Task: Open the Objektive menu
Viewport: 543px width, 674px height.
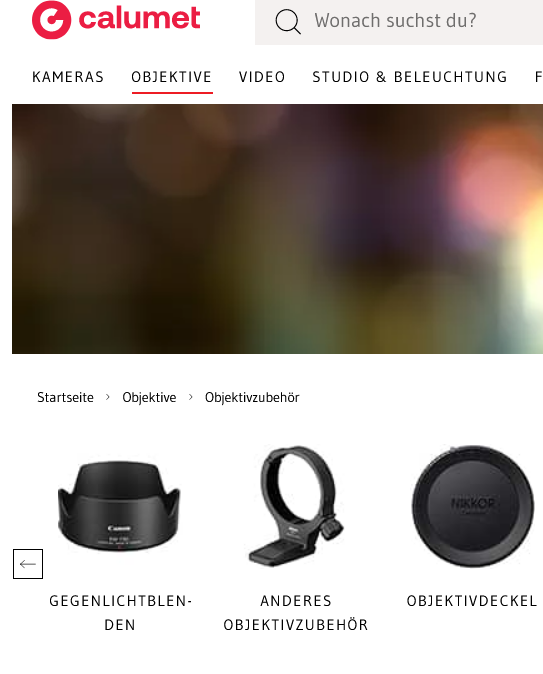Action: (172, 77)
